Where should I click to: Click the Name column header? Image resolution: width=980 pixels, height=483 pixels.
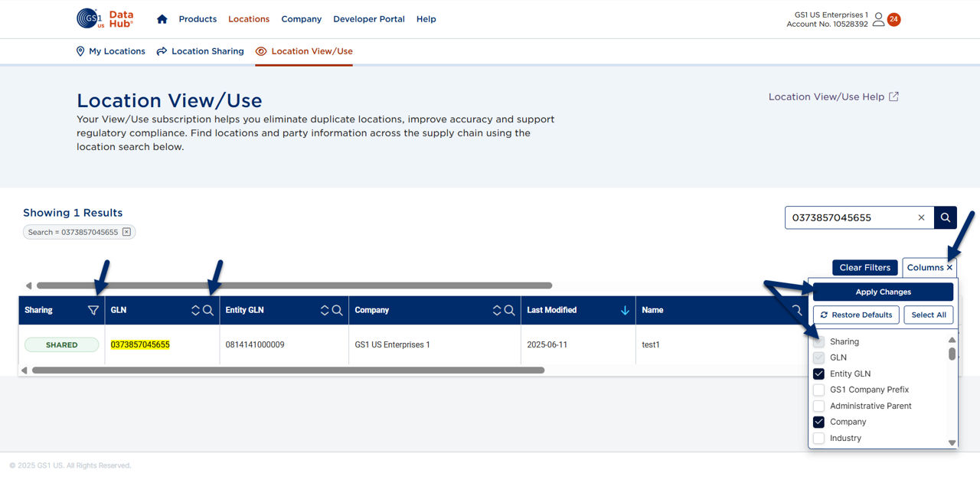click(652, 310)
